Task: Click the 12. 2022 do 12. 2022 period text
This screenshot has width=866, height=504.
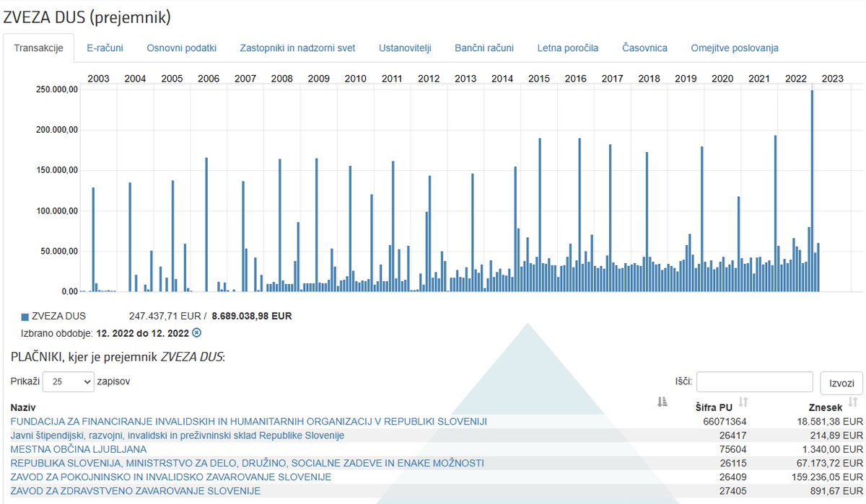Action: pos(142,333)
